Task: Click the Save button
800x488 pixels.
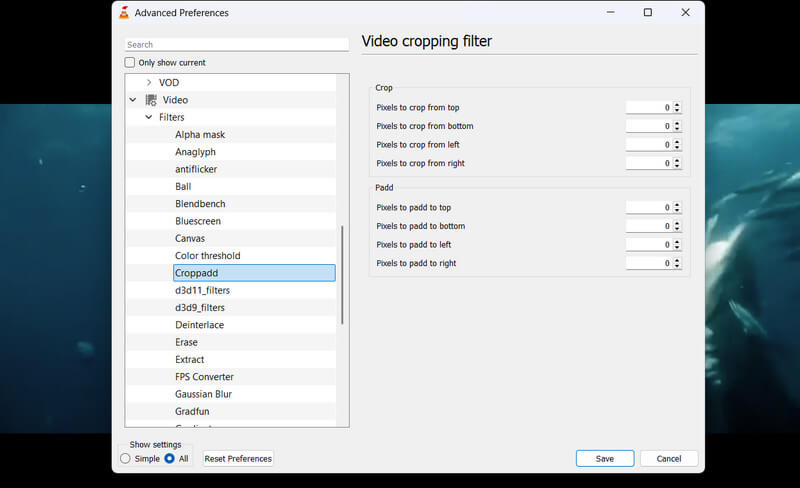Action: [604, 458]
